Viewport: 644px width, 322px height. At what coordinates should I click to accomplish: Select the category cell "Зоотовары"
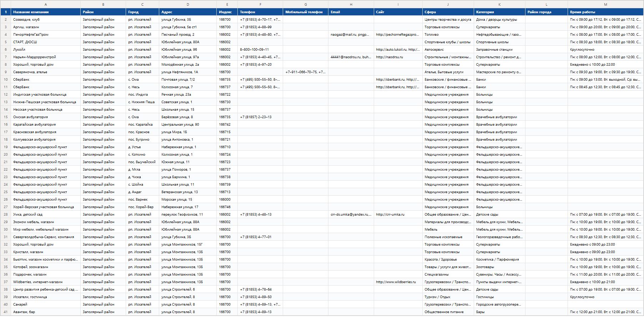click(499, 267)
